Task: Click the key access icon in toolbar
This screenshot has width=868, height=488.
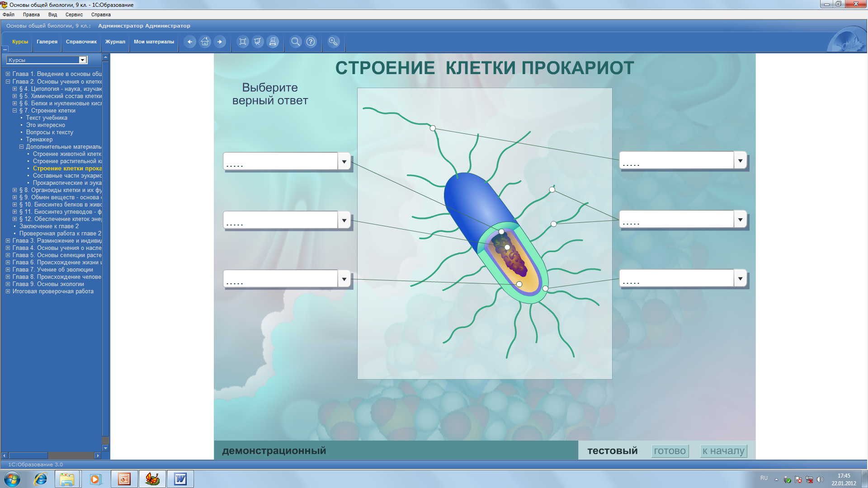Action: [x=333, y=42]
